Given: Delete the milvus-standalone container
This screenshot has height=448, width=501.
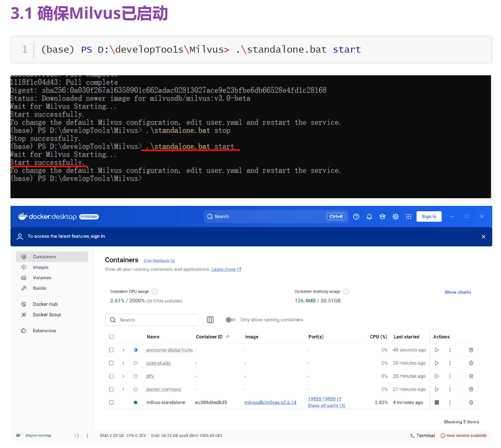Looking at the screenshot, I should click(x=471, y=402).
